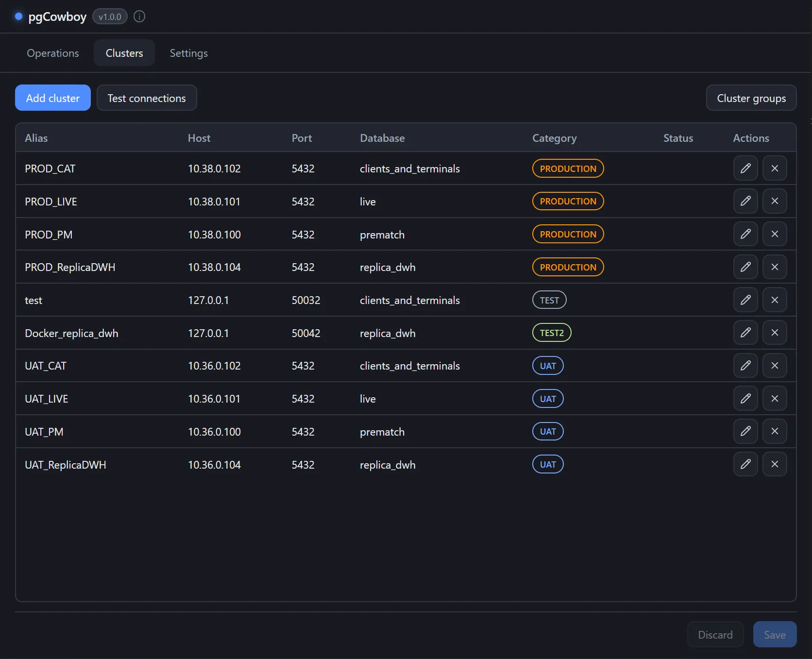
Task: Switch to the Operations tab
Action: click(53, 53)
